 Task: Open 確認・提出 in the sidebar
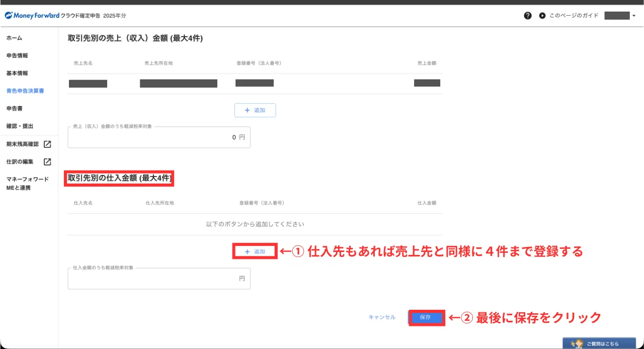tap(20, 126)
